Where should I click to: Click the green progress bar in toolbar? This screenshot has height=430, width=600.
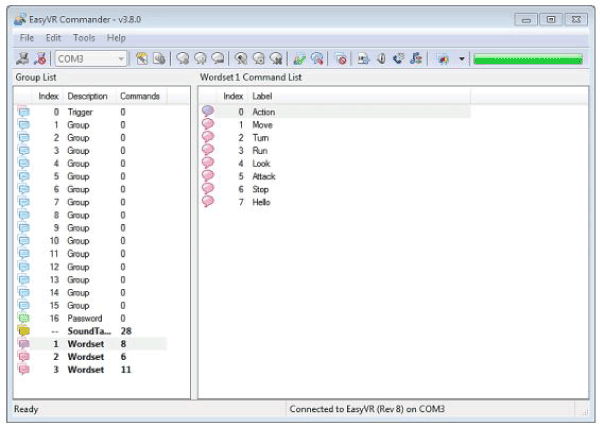(x=528, y=59)
